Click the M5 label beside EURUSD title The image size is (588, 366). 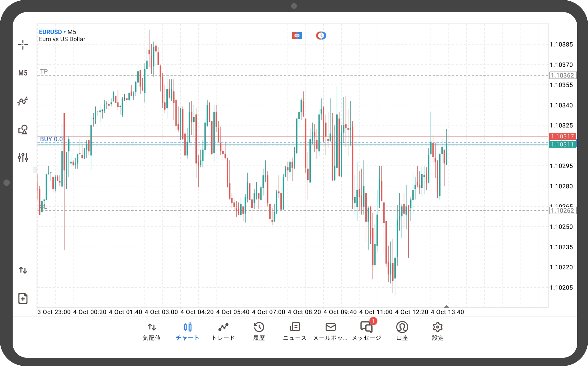(72, 32)
